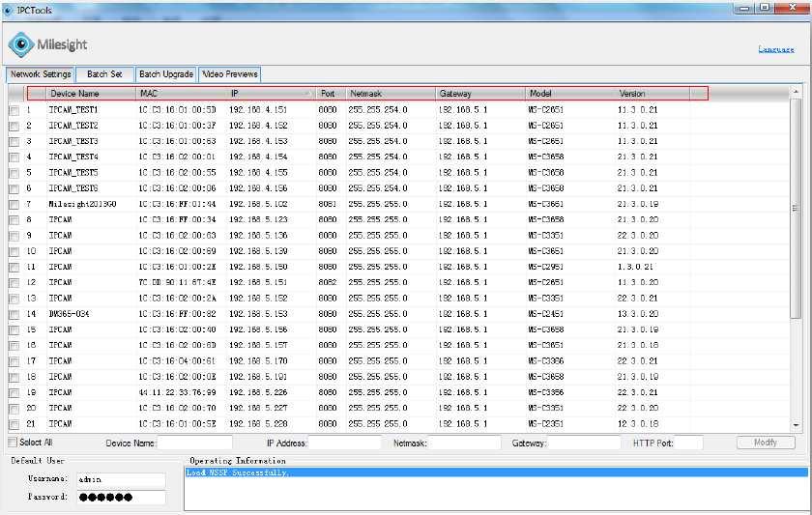Click the Password field
Screen dimensions: 812x515
tap(121, 498)
